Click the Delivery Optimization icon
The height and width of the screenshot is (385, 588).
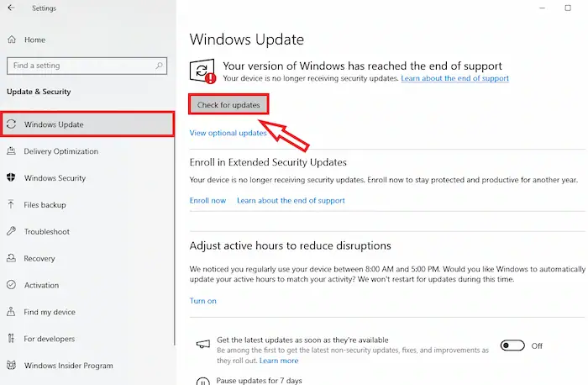click(x=11, y=150)
